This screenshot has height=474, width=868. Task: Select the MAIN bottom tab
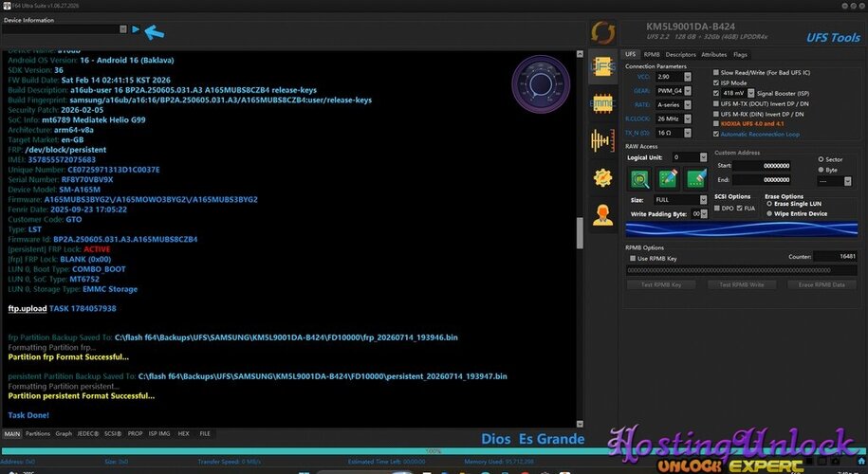click(x=12, y=434)
